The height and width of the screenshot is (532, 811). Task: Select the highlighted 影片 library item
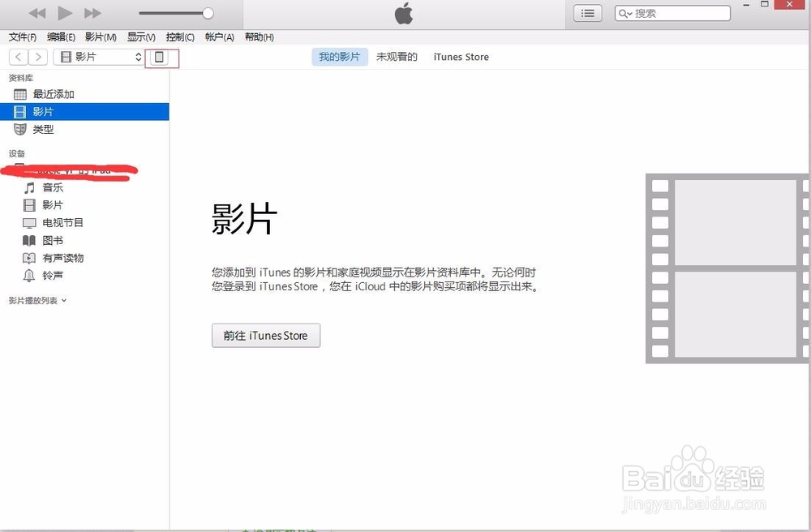[x=84, y=112]
